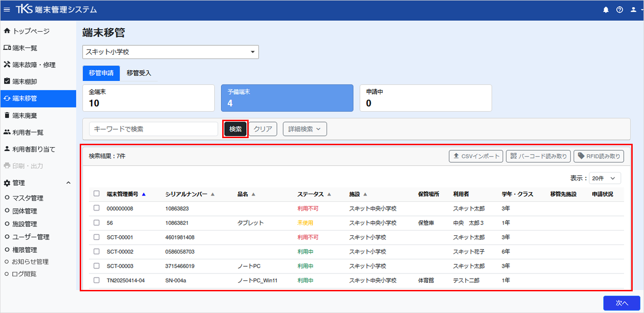Click the バーコード読み取り button

tap(538, 156)
